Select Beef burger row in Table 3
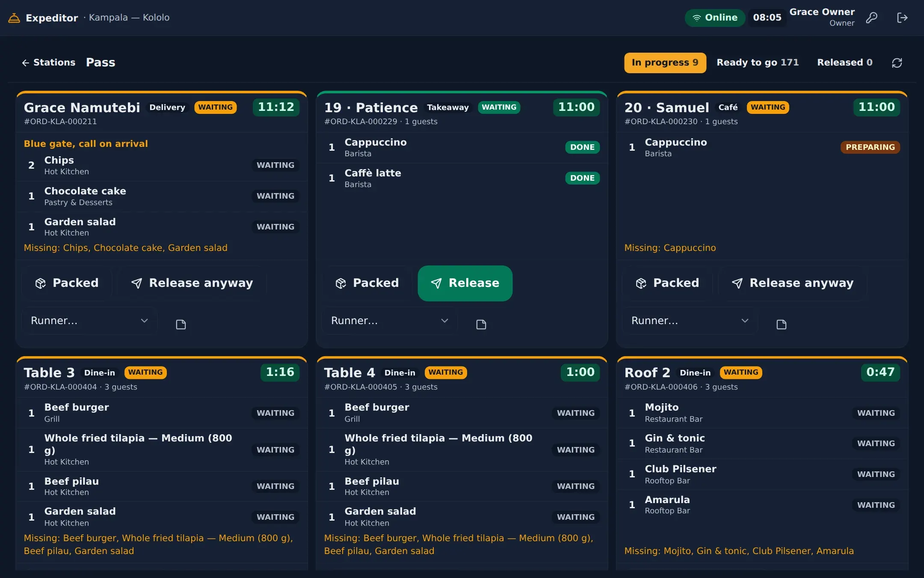 point(162,413)
